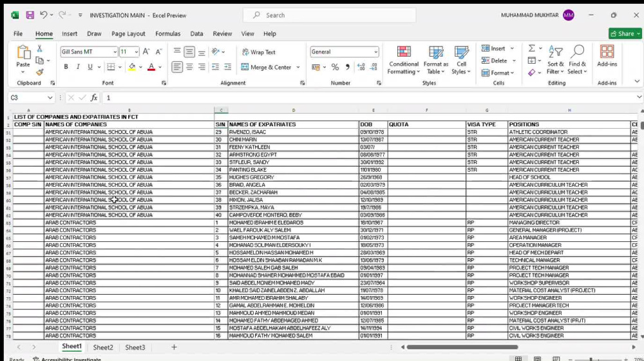Switch to Sheet2 tab
Image resolution: width=644 pixels, height=361 pixels.
pos(102,347)
